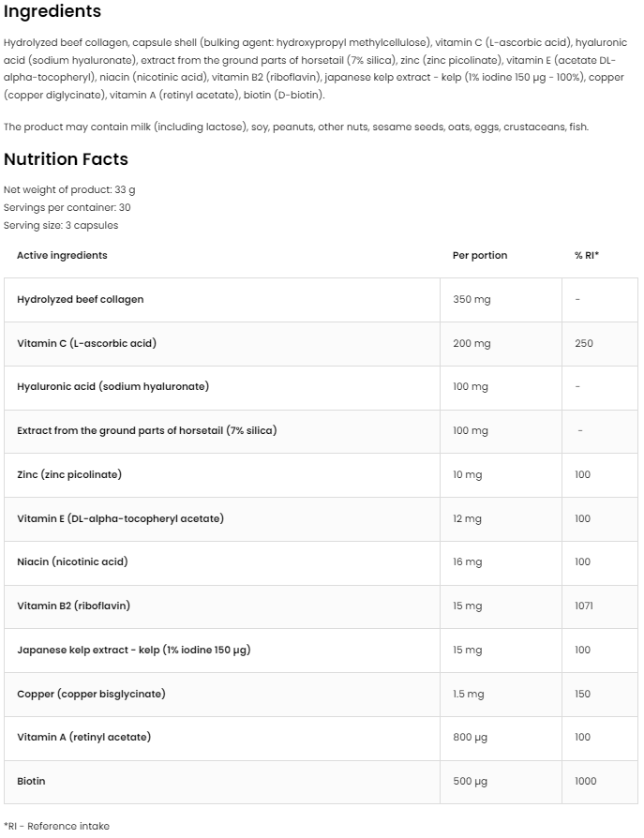The image size is (644, 838).
Task: Click the Vitamin E row label
Action: pos(120,518)
